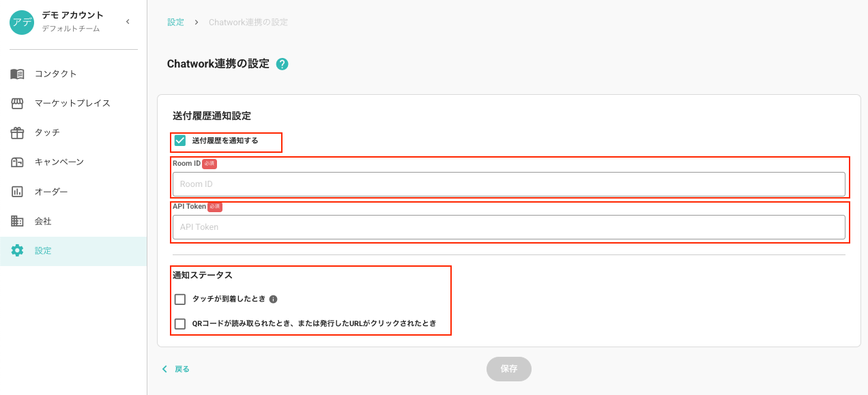The height and width of the screenshot is (395, 868).
Task: Click the back chevron beside 戻る
Action: (164, 369)
